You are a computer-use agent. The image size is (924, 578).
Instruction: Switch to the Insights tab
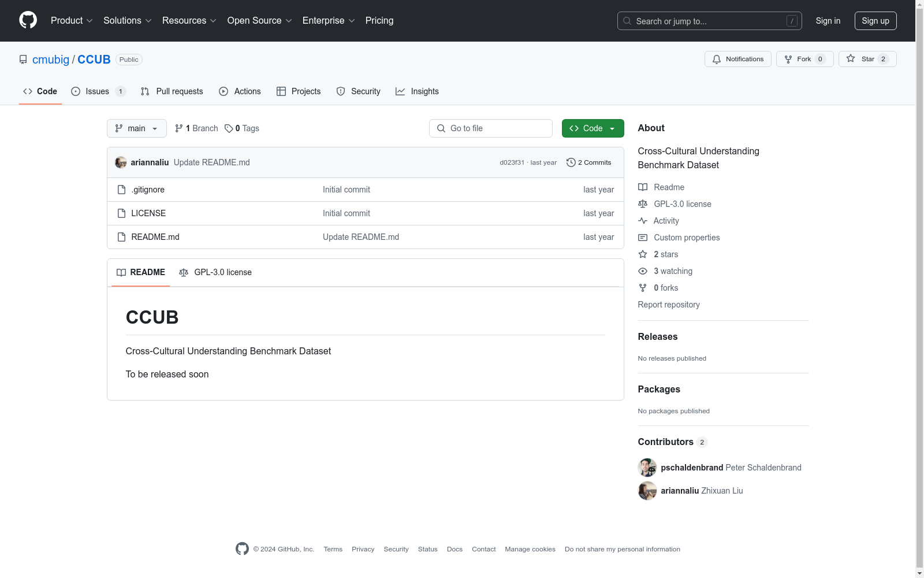[417, 91]
